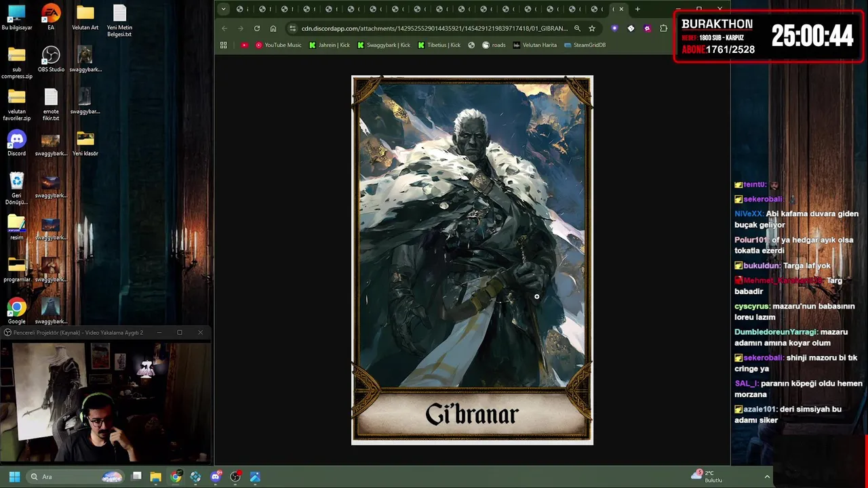Click chat username cyscyrus
Screen dimensions: 868x488
click(x=753, y=306)
